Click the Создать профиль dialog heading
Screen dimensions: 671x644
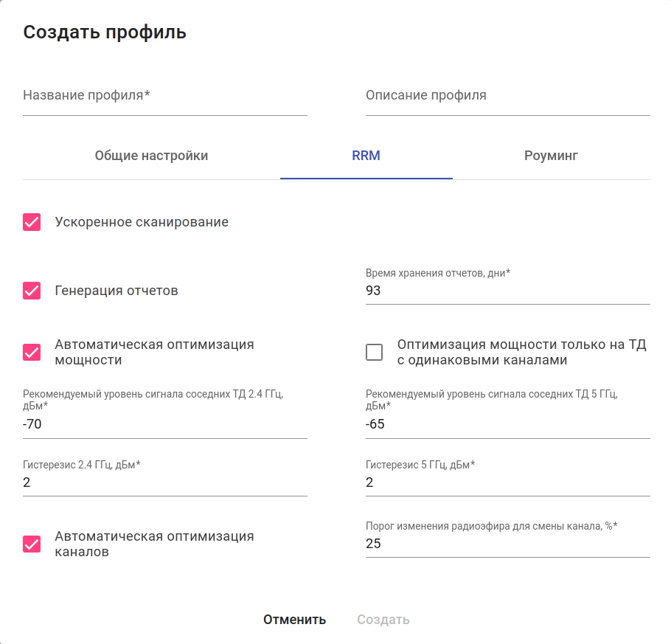[x=105, y=32]
